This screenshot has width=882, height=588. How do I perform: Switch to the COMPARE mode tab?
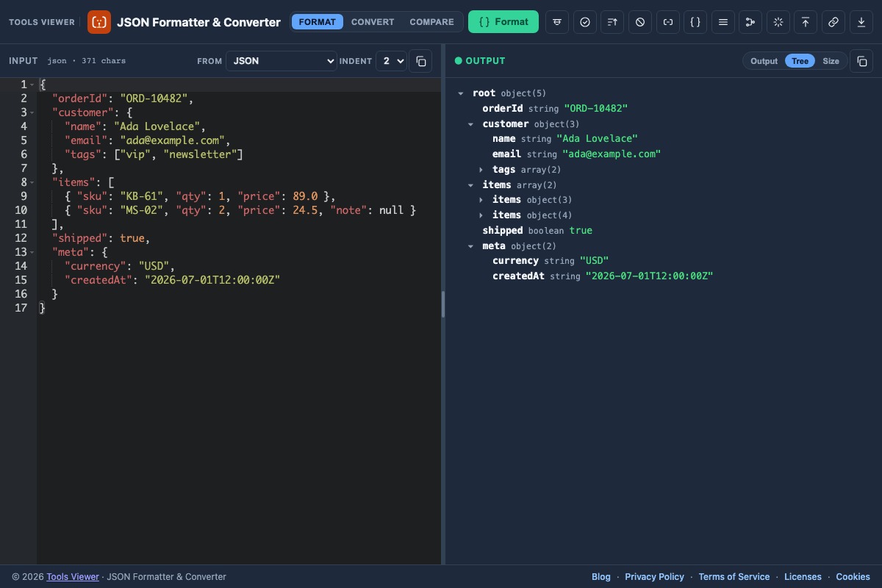click(x=431, y=22)
